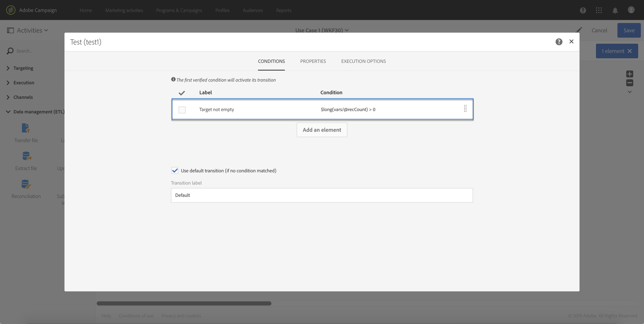Click the Reconciliation activity icon
The width and height of the screenshot is (644, 324).
[x=26, y=185]
